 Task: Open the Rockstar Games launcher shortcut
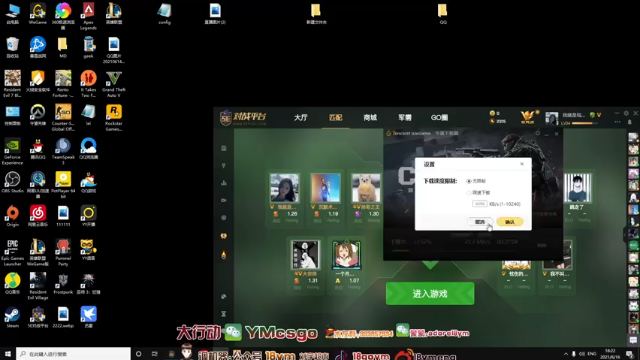pos(113,117)
